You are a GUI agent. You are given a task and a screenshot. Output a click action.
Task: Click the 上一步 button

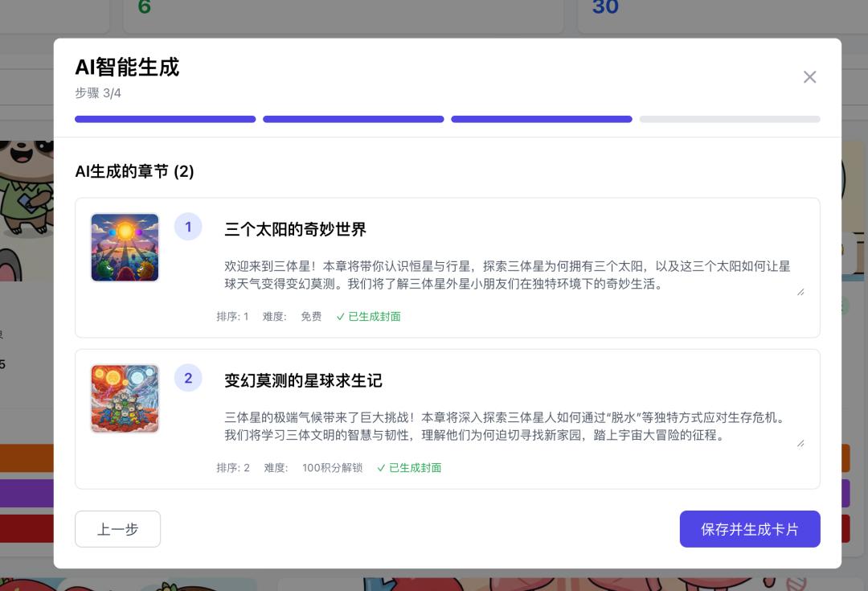118,529
